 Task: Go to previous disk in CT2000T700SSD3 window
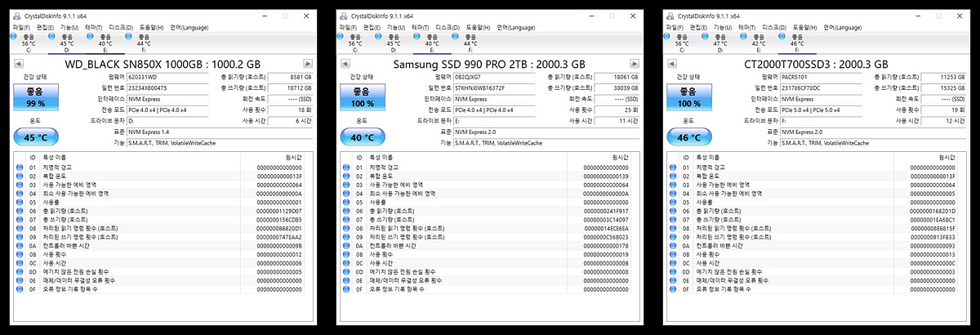tap(673, 65)
